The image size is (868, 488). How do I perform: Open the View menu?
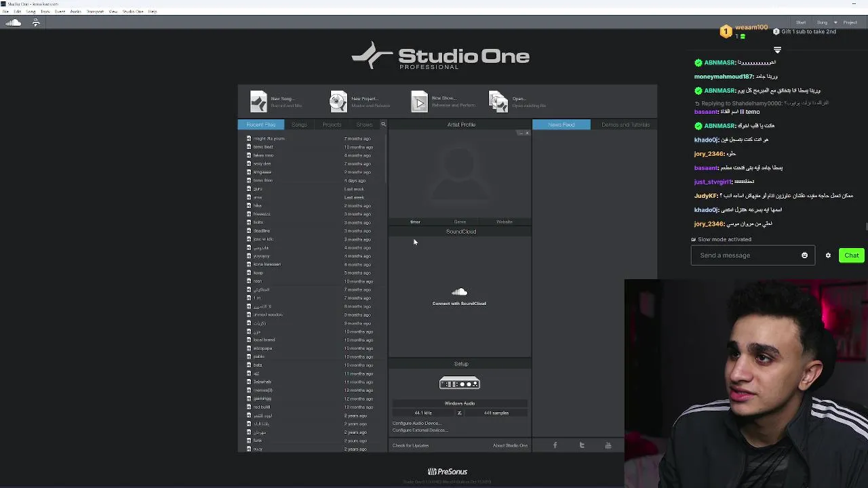click(113, 12)
